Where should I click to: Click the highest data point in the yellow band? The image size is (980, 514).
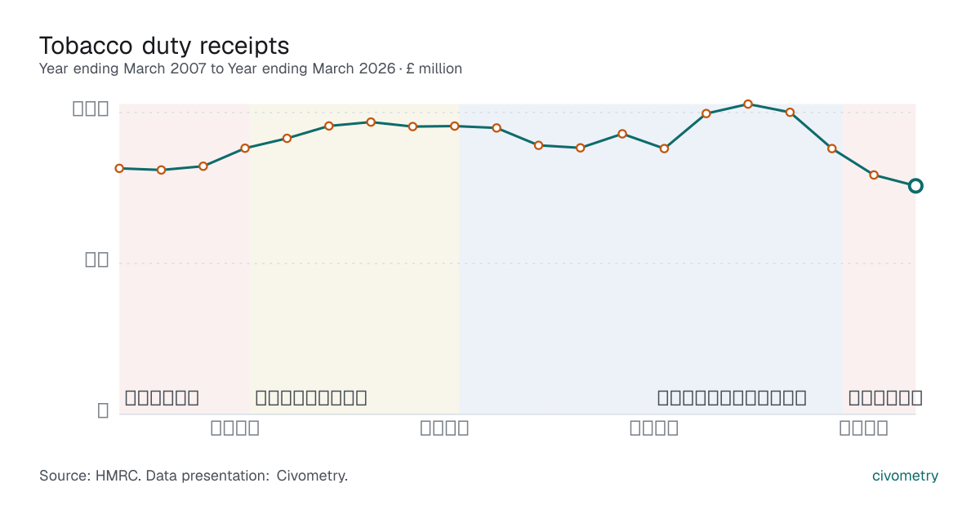(371, 122)
